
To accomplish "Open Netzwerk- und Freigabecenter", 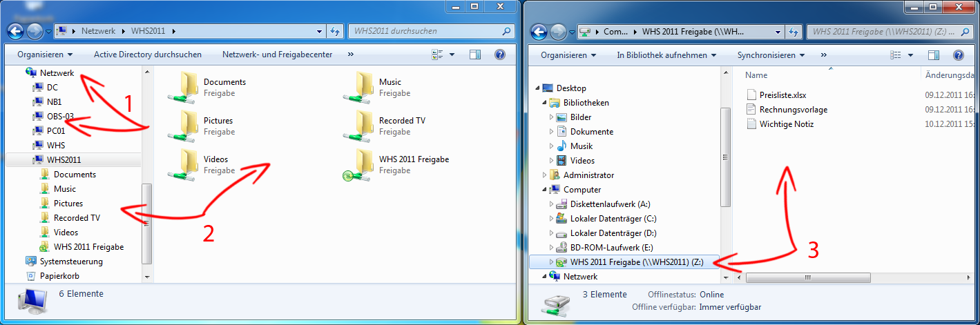I will coord(277,54).
